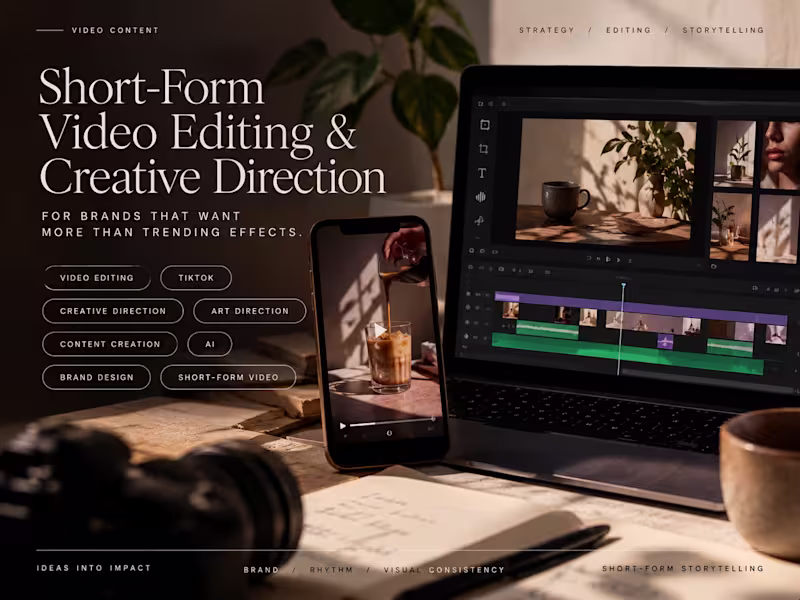Select the potted plant thumbnail in media panel
800x600 pixels.
[734, 154]
